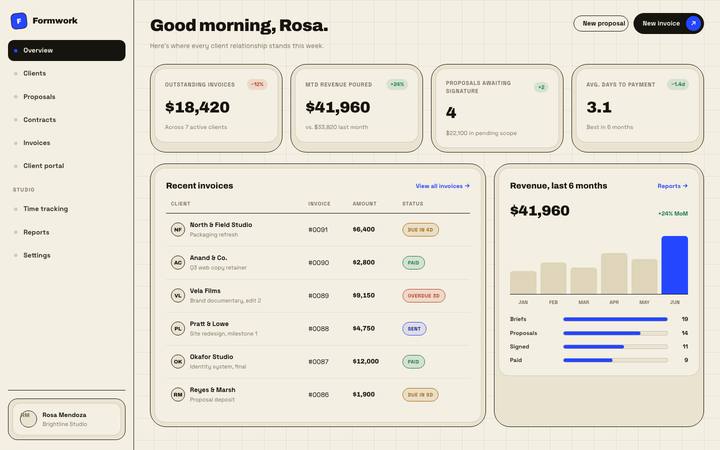Select the APR revenue bar
The image size is (720, 450).
tap(614, 273)
